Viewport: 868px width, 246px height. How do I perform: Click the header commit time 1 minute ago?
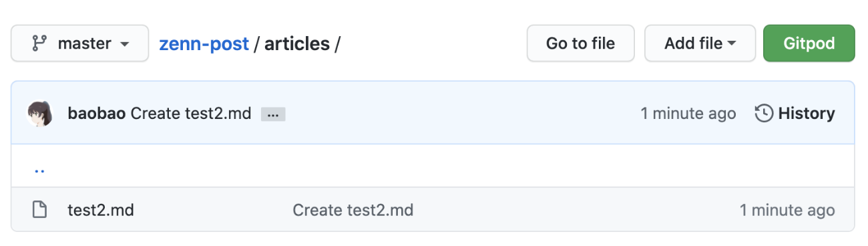click(x=688, y=114)
